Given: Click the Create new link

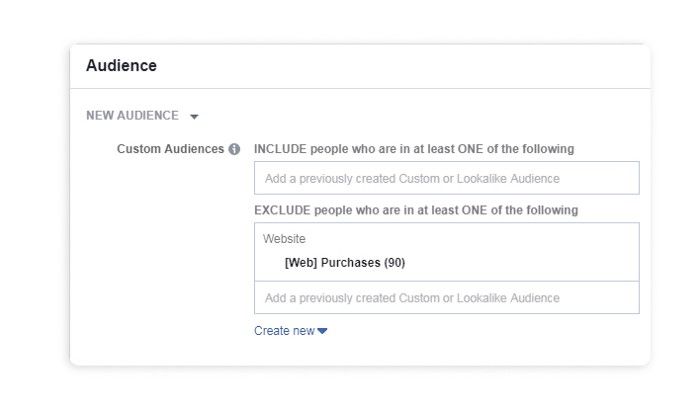Looking at the screenshot, I should [284, 331].
